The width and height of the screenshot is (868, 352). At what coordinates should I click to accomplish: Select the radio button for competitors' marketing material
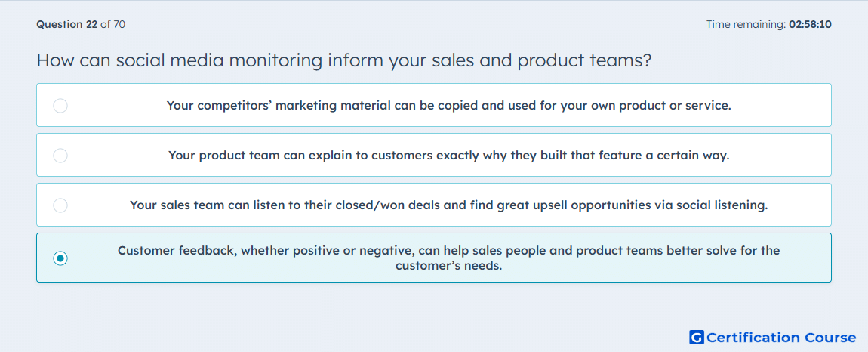[60, 105]
